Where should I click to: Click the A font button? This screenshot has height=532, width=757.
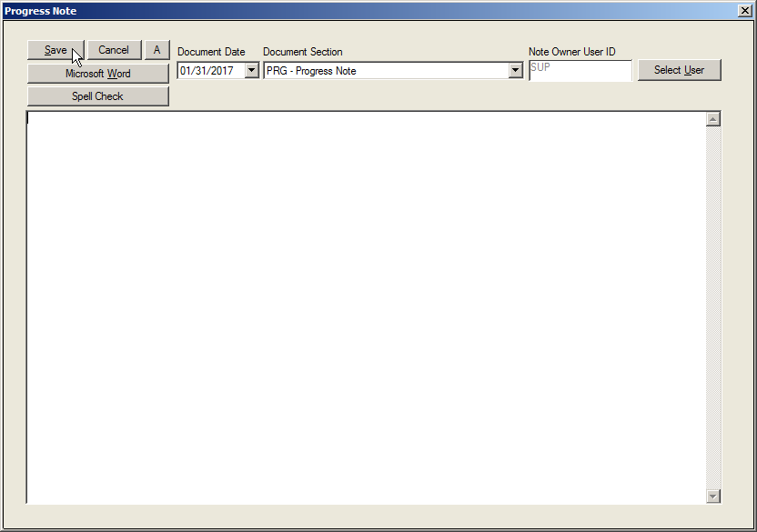pos(156,50)
